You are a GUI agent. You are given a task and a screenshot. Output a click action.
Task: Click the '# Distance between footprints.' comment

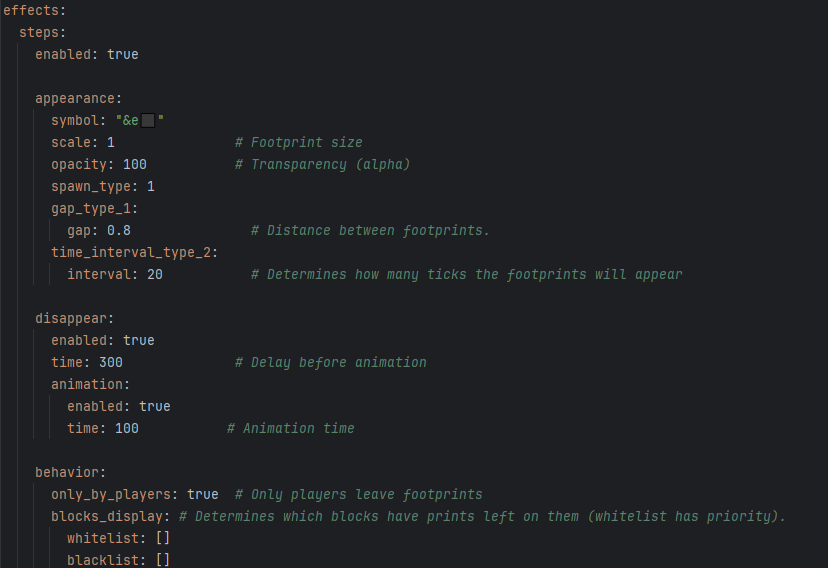(x=370, y=230)
